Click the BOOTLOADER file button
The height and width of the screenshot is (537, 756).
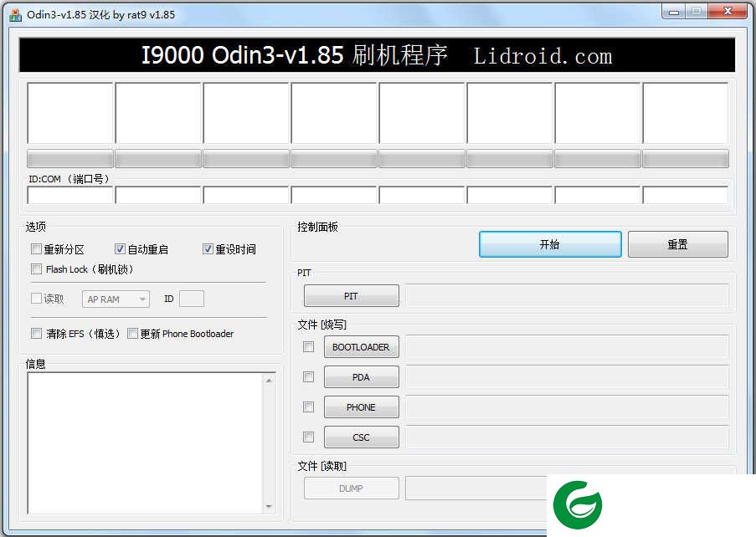click(362, 347)
